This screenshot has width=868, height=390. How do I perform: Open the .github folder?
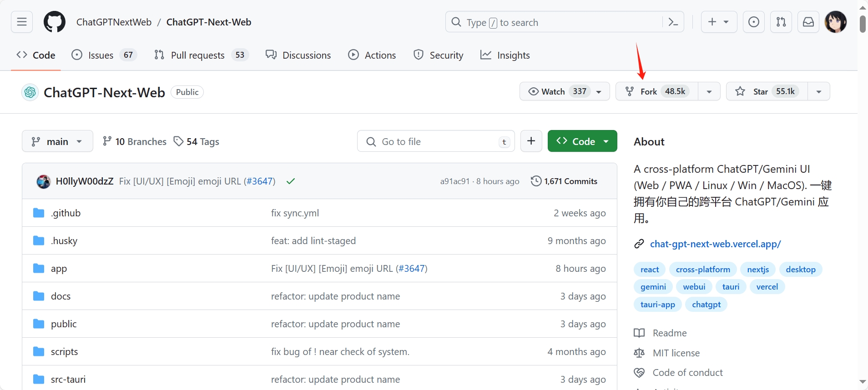click(66, 213)
